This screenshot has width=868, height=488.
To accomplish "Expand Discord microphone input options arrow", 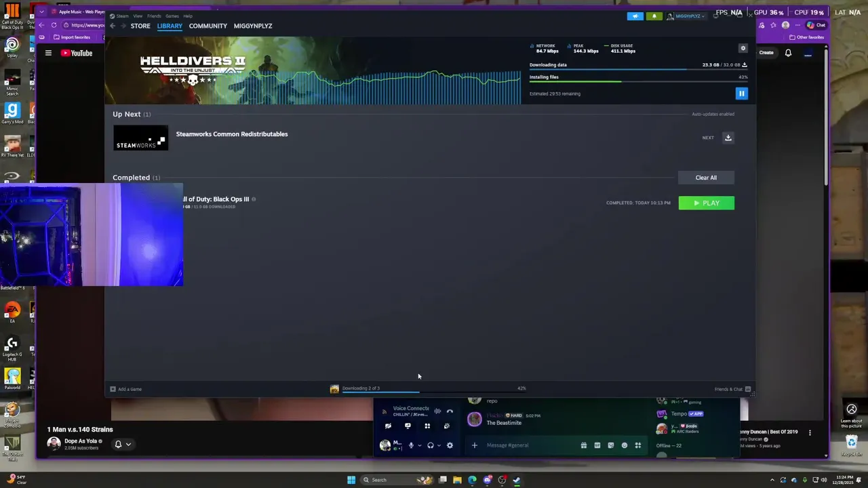I will [x=419, y=445].
